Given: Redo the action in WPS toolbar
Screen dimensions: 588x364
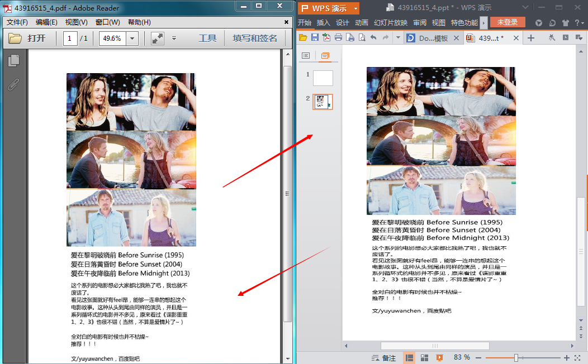Looking at the screenshot, I should (x=386, y=37).
